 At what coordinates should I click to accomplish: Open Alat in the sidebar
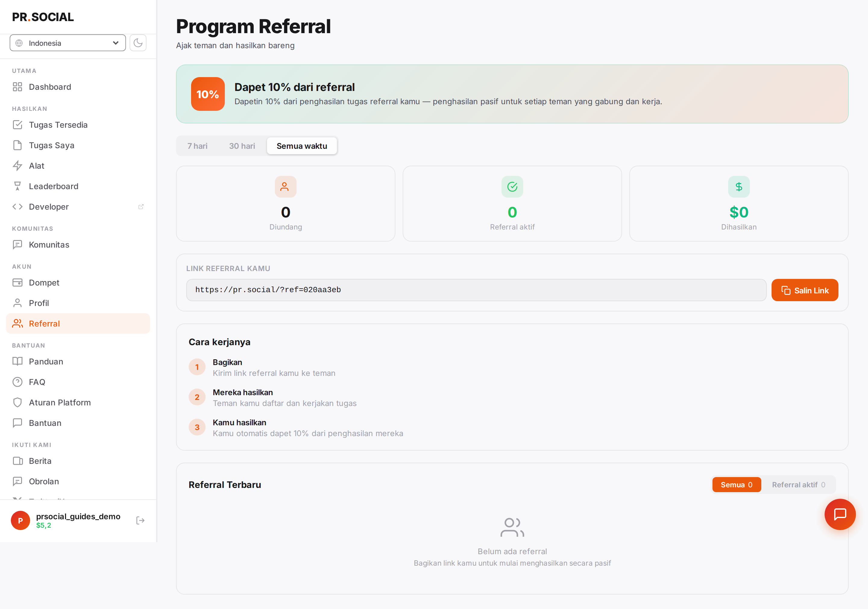(78, 165)
